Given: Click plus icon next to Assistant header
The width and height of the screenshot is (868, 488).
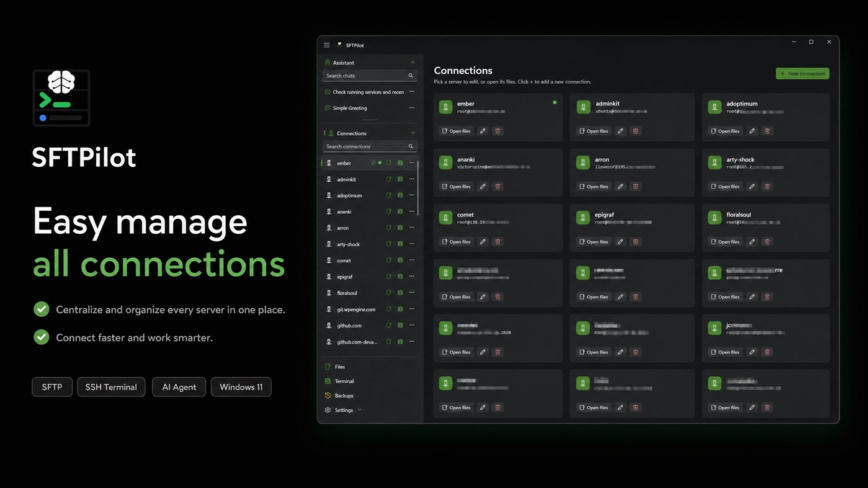Looking at the screenshot, I should (413, 63).
